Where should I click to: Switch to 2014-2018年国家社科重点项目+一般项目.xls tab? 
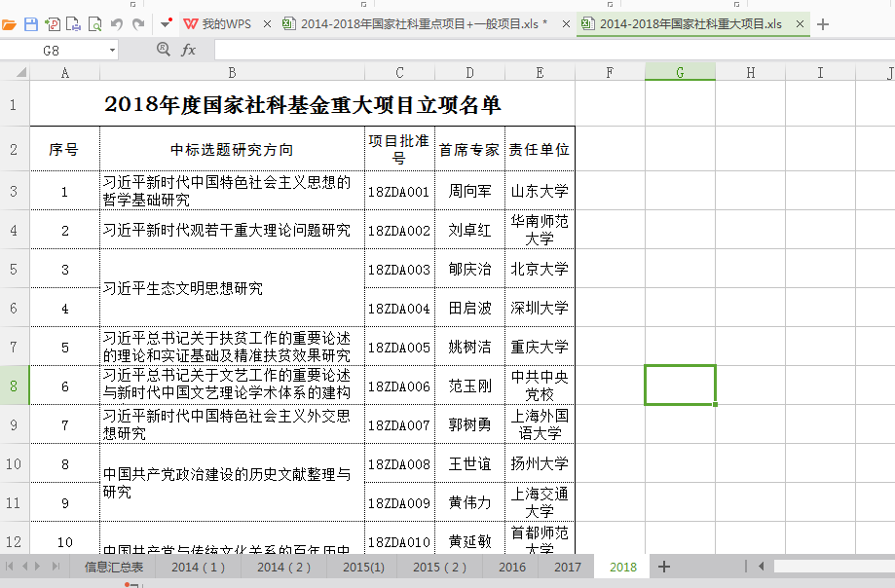[x=424, y=24]
